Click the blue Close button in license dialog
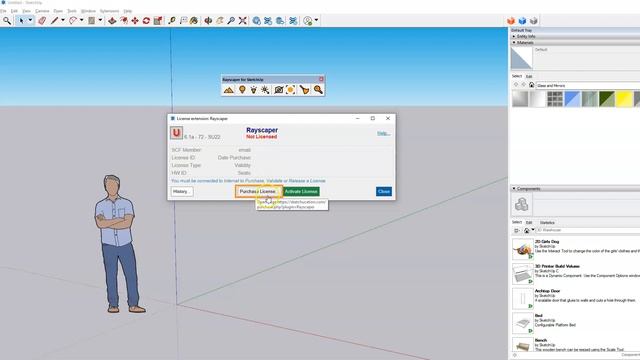 pos(384,191)
